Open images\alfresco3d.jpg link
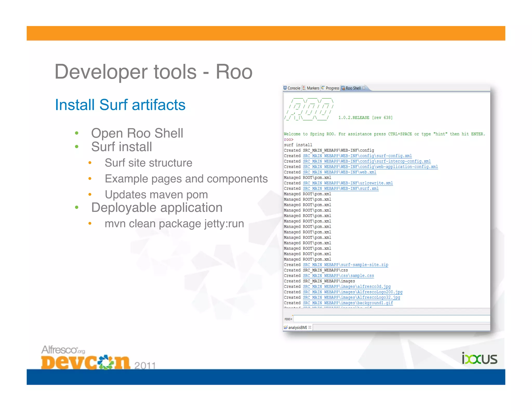Image resolution: width=532 pixels, height=411 pixels. tap(347, 287)
